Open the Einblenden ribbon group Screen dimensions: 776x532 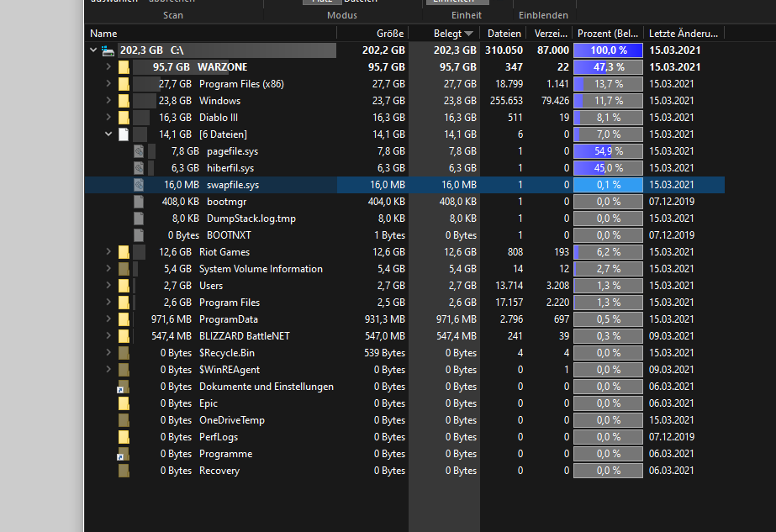point(543,15)
